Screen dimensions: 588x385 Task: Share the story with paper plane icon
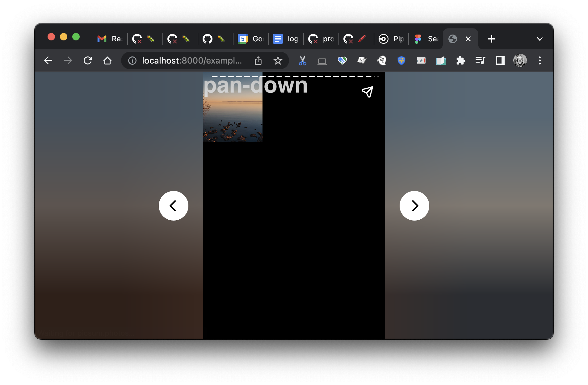(367, 92)
